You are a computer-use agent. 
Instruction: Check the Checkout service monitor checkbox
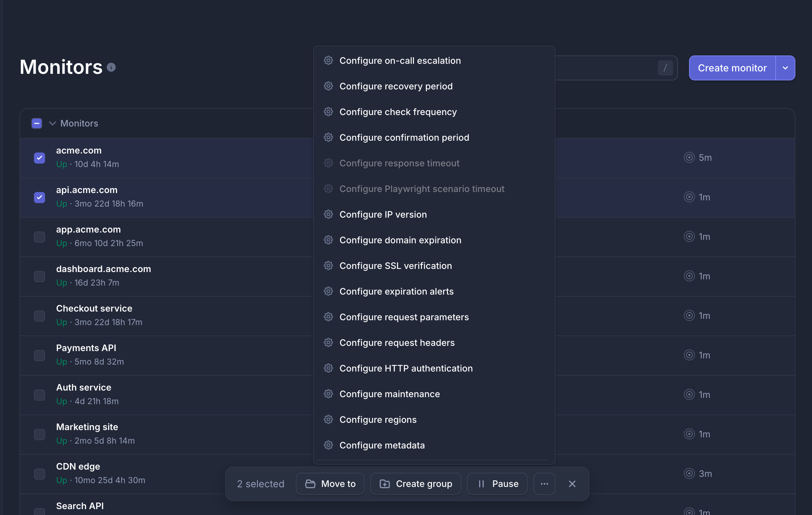coord(39,316)
